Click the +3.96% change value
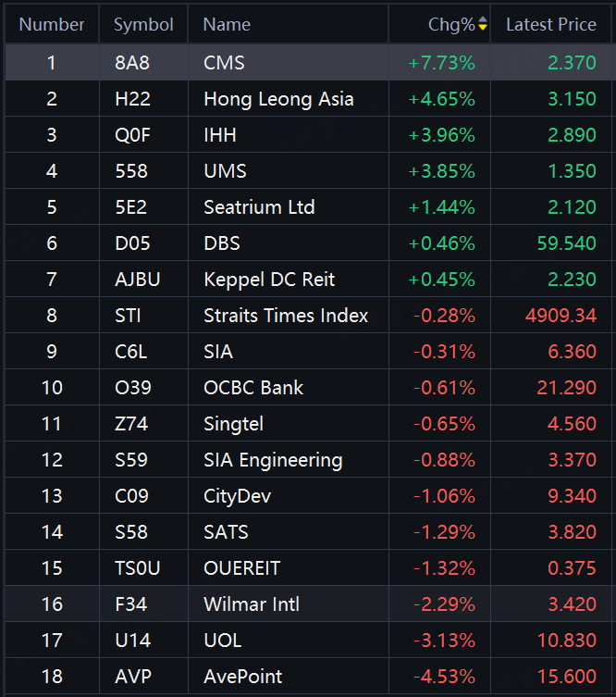This screenshot has width=616, height=697. click(442, 135)
